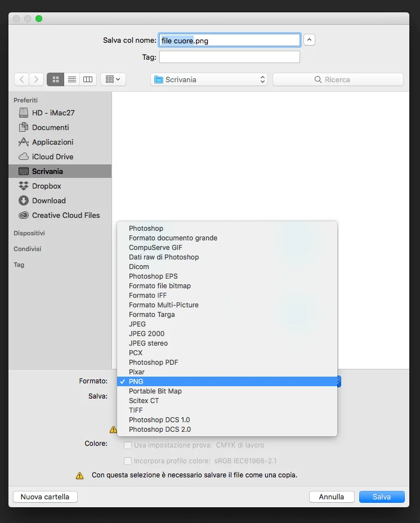The height and width of the screenshot is (523, 420).
Task: Click the Salva button
Action: click(381, 497)
